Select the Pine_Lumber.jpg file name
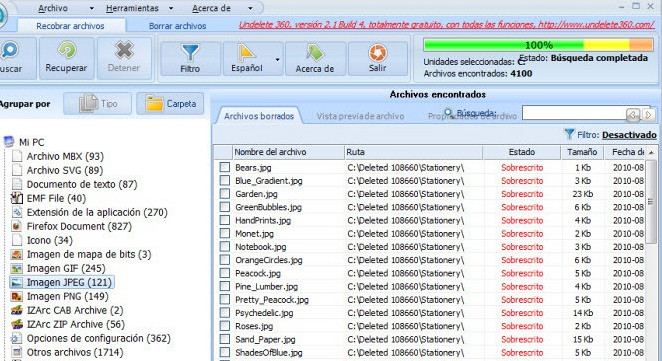Screen dimensions: 662x361 tap(266, 286)
